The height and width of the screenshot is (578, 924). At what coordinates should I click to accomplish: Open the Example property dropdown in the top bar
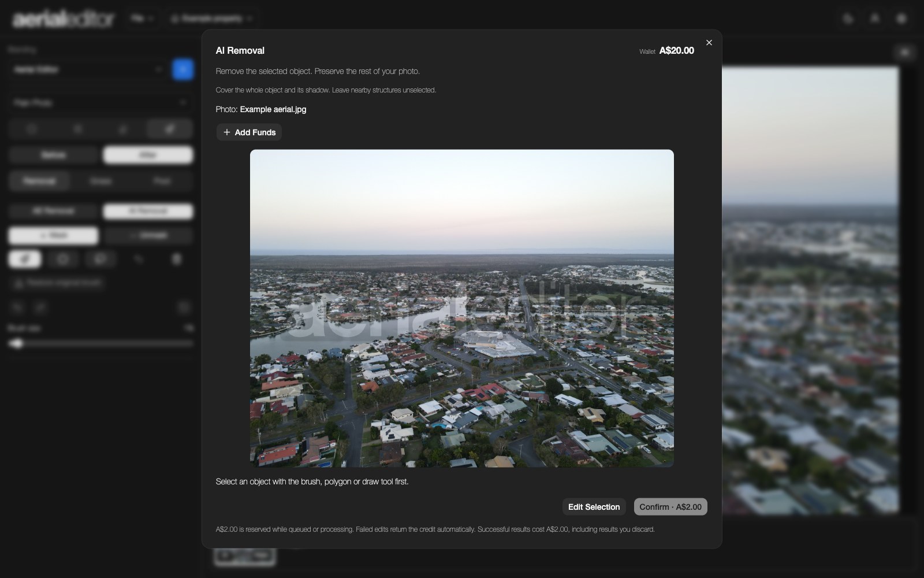(213, 18)
